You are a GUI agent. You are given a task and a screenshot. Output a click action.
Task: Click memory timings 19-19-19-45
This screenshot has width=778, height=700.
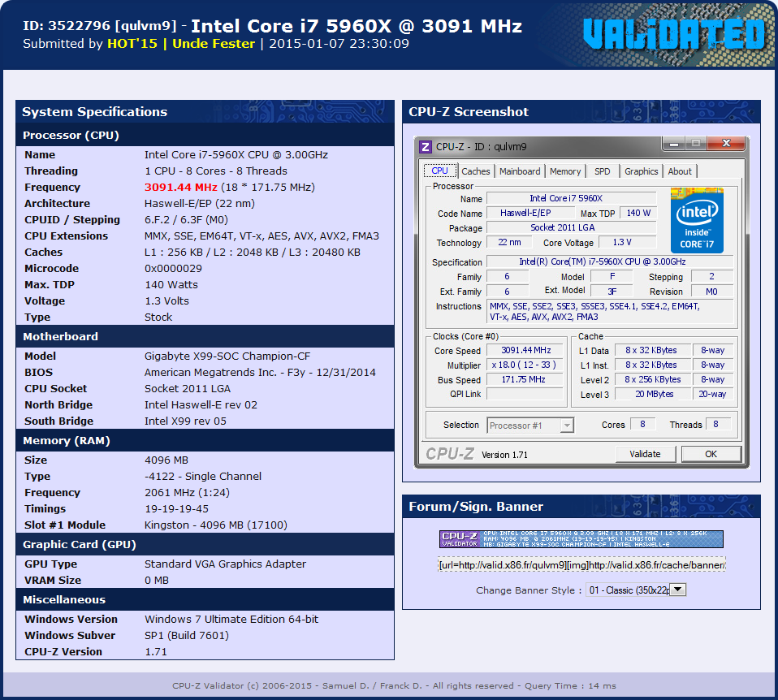pos(177,509)
